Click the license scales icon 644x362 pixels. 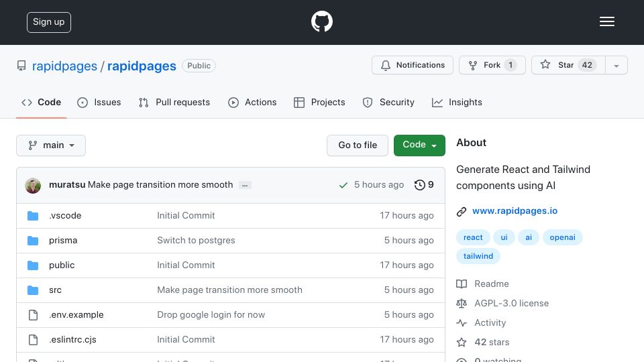(462, 303)
